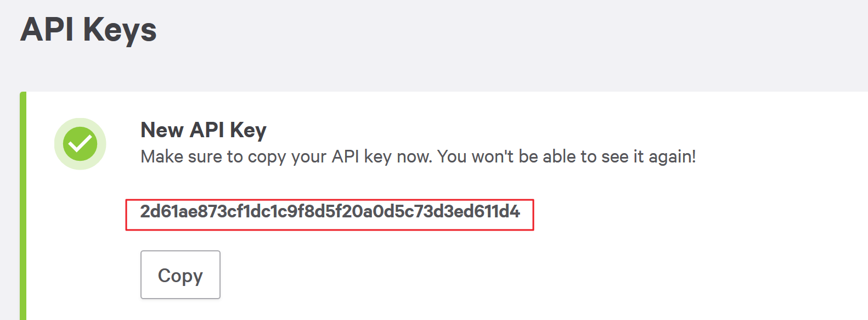Select the generated API key string
The height and width of the screenshot is (320, 868).
click(x=330, y=211)
